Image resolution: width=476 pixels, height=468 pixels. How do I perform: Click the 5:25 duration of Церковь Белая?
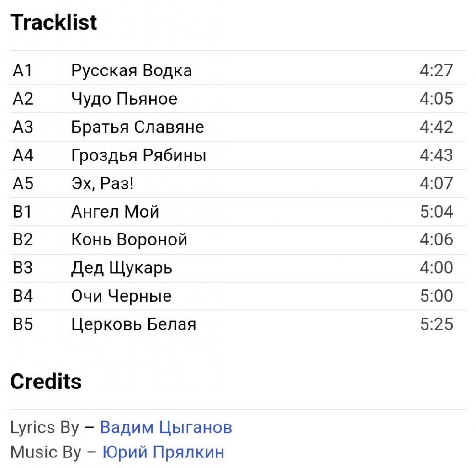437,324
